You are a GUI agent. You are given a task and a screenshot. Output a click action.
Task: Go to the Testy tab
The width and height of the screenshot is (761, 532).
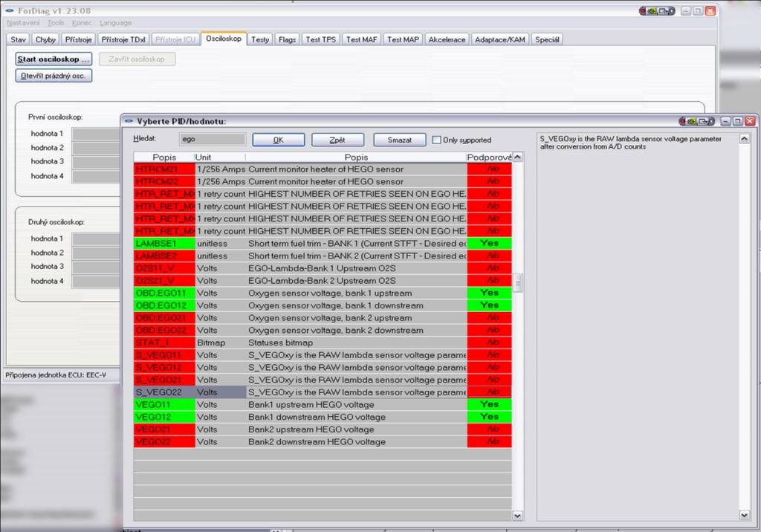(x=260, y=39)
